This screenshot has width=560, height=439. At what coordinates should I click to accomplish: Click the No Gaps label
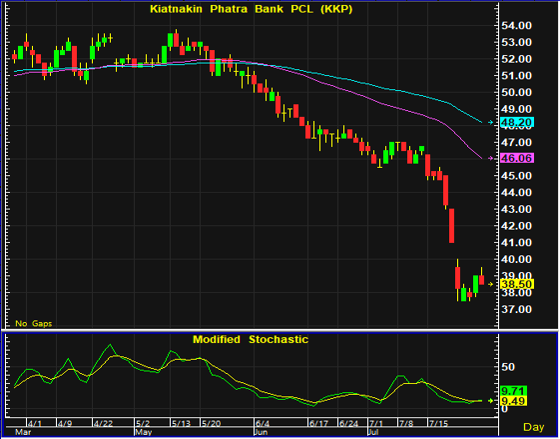[34, 324]
